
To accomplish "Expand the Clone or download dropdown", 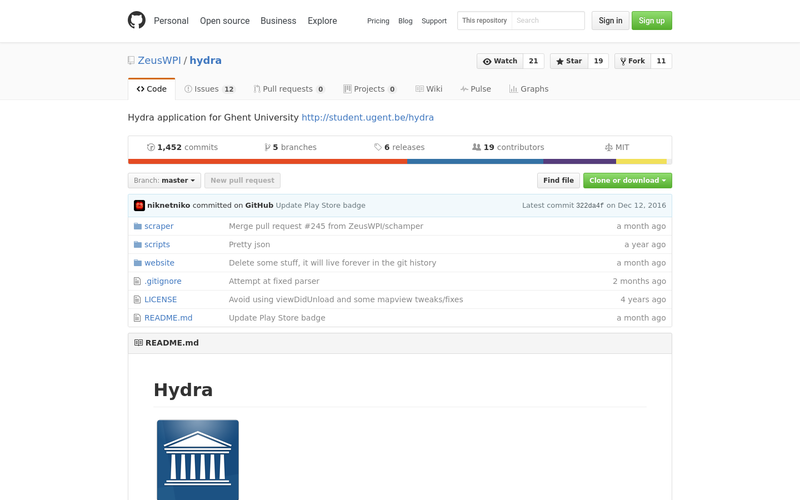I will tap(628, 181).
